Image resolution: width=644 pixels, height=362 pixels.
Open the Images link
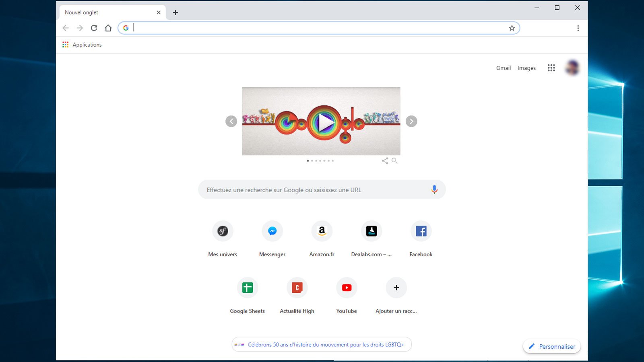(x=526, y=68)
